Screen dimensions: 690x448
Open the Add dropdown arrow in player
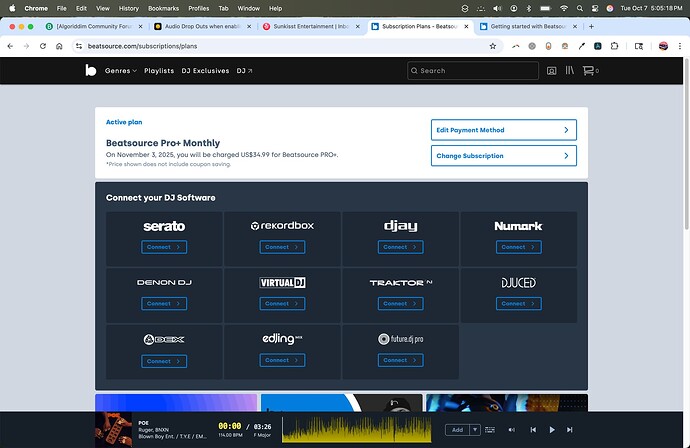point(475,430)
